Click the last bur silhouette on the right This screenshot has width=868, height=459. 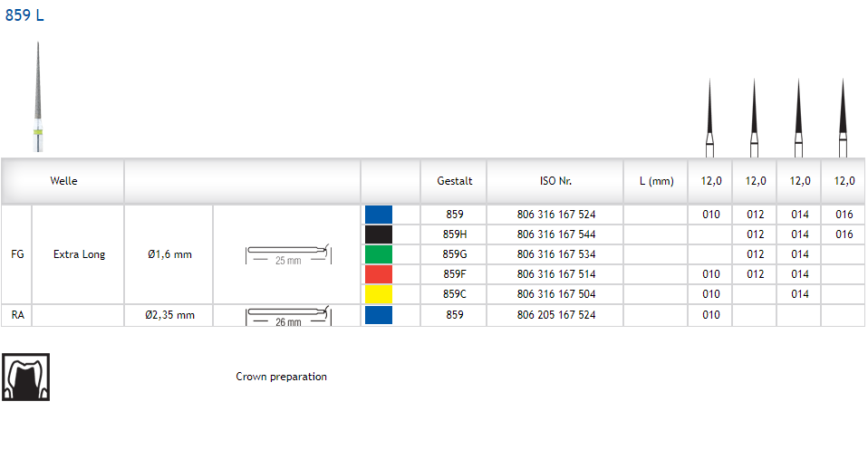[x=843, y=118]
